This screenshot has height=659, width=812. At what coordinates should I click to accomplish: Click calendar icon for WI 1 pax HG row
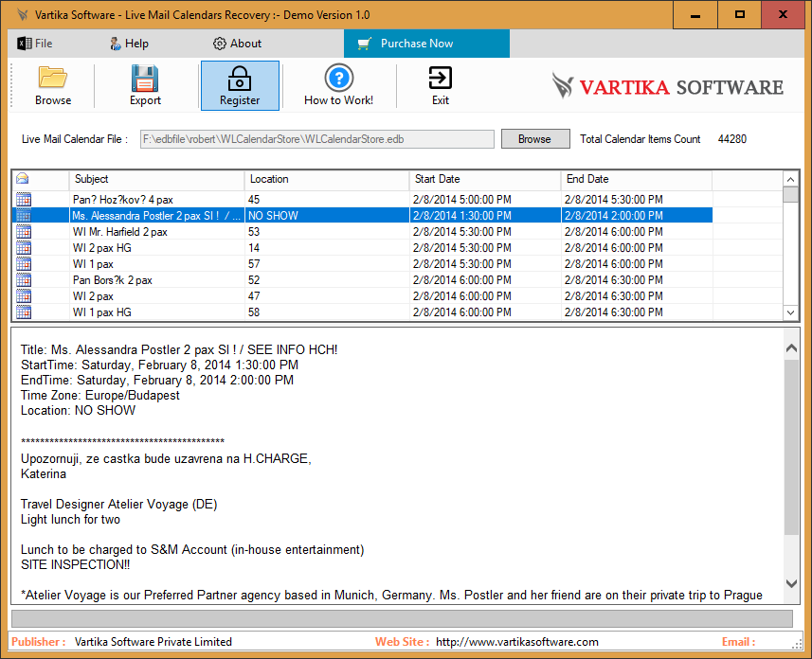pos(24,312)
